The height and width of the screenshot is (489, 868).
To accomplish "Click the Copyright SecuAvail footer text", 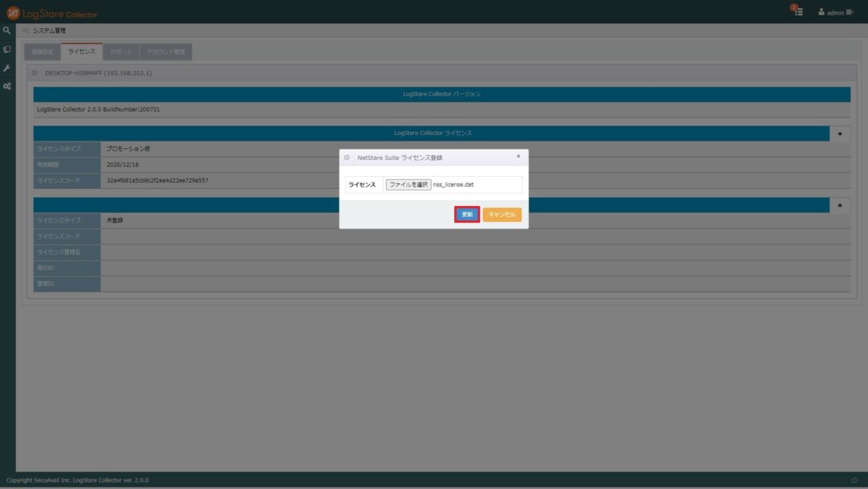I will (77, 480).
